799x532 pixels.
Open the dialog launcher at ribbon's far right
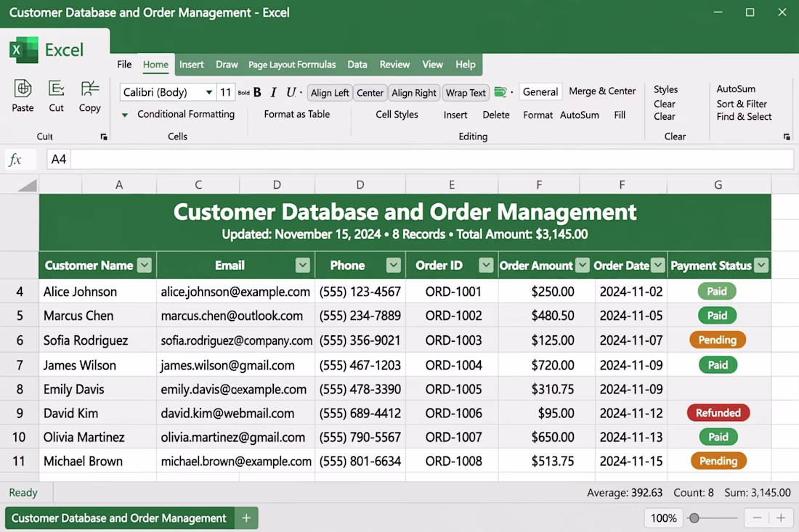787,136
